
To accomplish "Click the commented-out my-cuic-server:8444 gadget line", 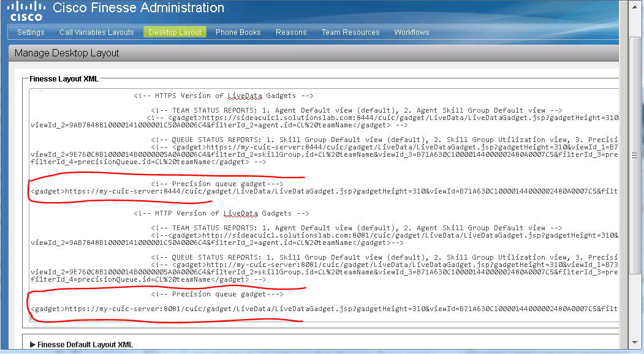I will (384, 147).
